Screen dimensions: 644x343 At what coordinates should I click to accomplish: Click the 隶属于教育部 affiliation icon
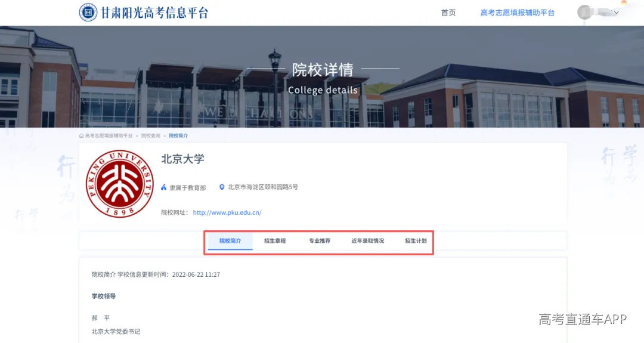(164, 187)
